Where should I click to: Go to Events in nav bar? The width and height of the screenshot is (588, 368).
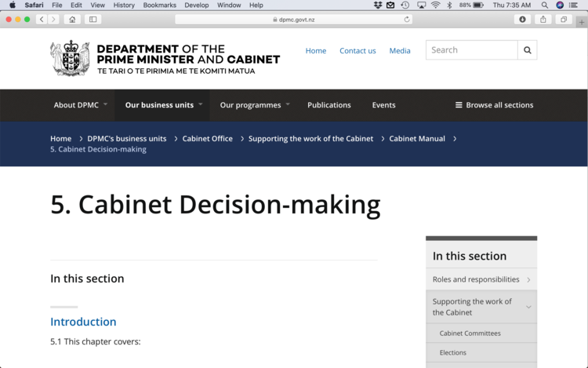pos(383,105)
